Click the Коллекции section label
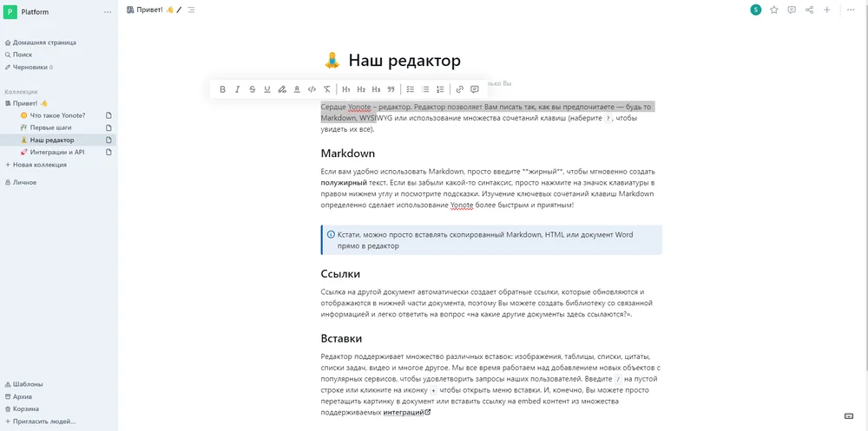The width and height of the screenshot is (868, 431). pyautogui.click(x=21, y=92)
